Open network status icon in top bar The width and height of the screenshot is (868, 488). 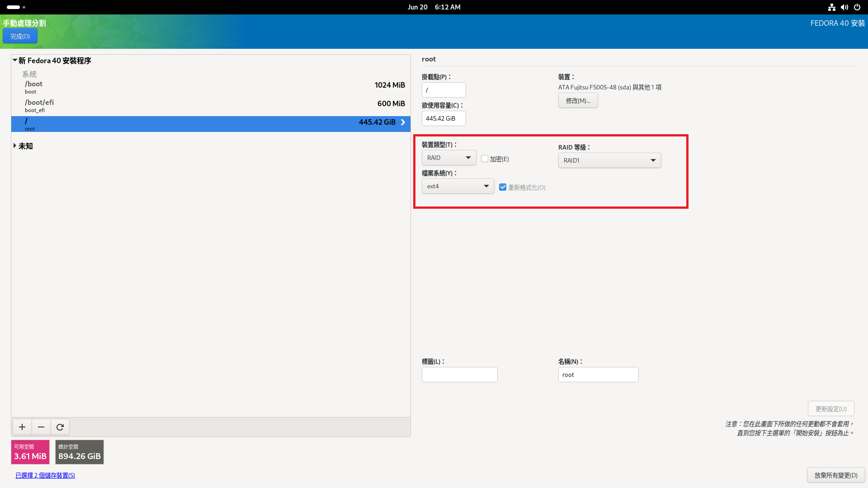[832, 7]
